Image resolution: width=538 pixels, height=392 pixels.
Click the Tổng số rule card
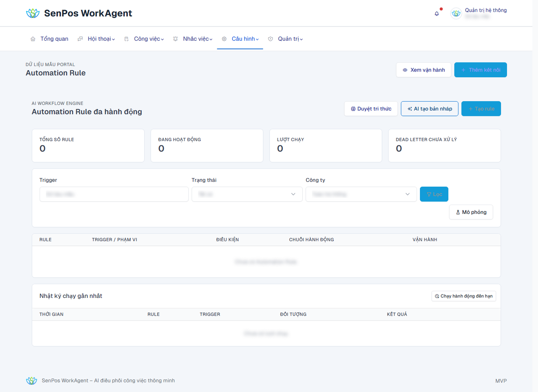coord(88,145)
